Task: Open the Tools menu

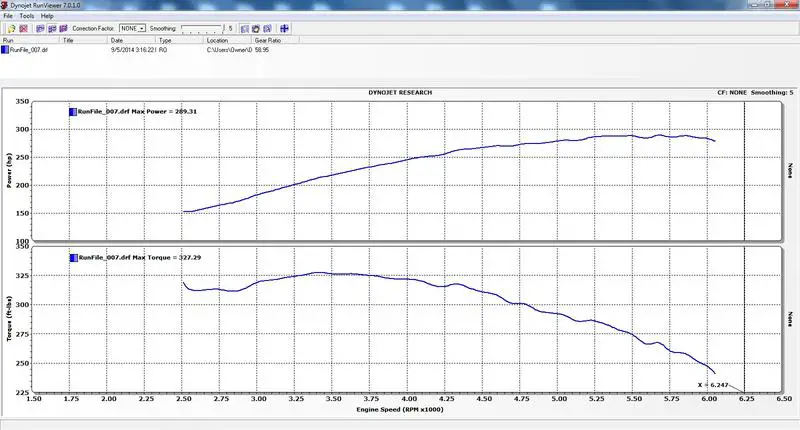Action: [x=27, y=16]
